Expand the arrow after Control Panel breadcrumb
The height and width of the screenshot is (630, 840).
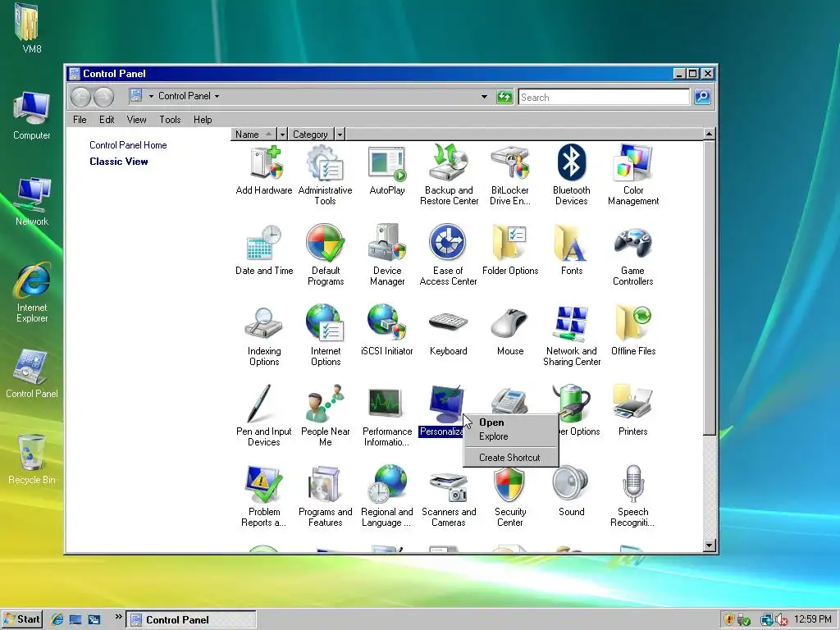click(x=217, y=97)
